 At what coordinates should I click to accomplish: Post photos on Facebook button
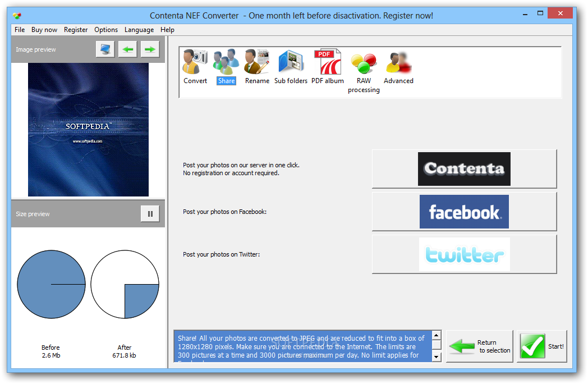[x=464, y=212]
